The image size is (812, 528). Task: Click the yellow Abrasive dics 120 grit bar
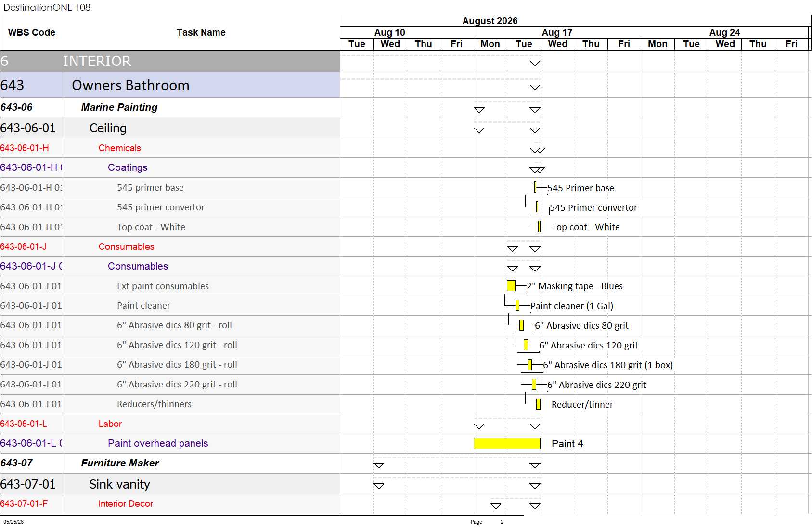pos(526,345)
